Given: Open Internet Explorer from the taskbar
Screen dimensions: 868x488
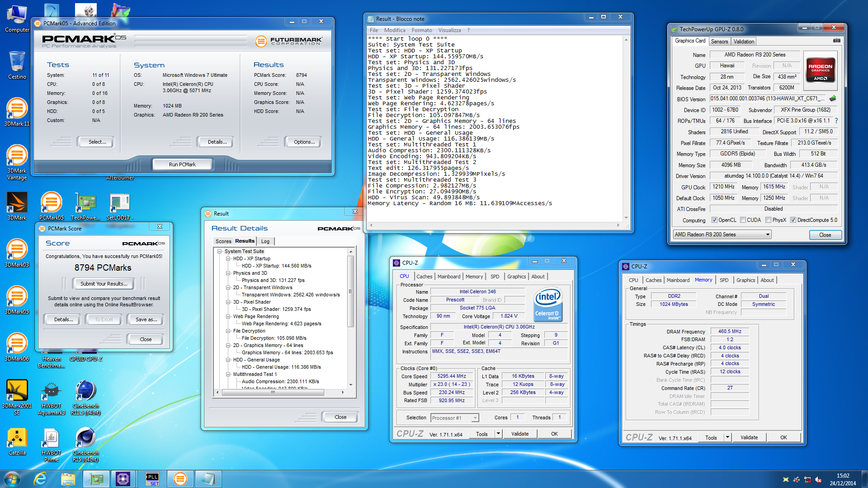Looking at the screenshot, I should click(x=41, y=479).
